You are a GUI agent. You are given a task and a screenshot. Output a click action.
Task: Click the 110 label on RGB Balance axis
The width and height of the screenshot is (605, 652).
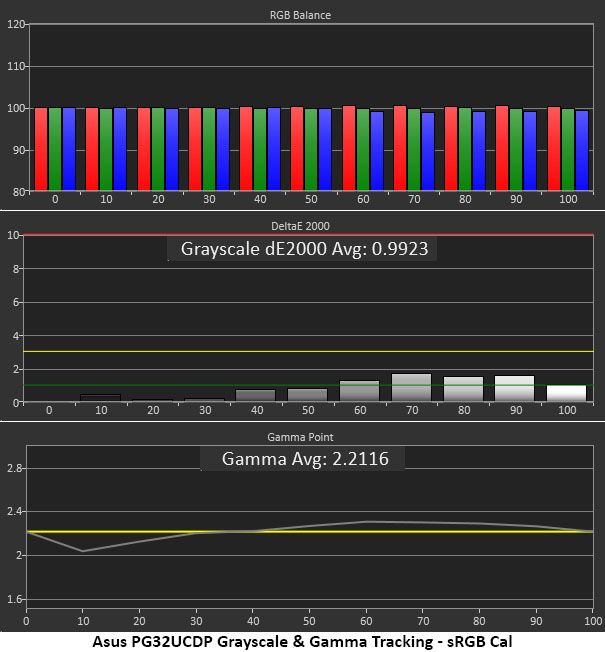16,66
